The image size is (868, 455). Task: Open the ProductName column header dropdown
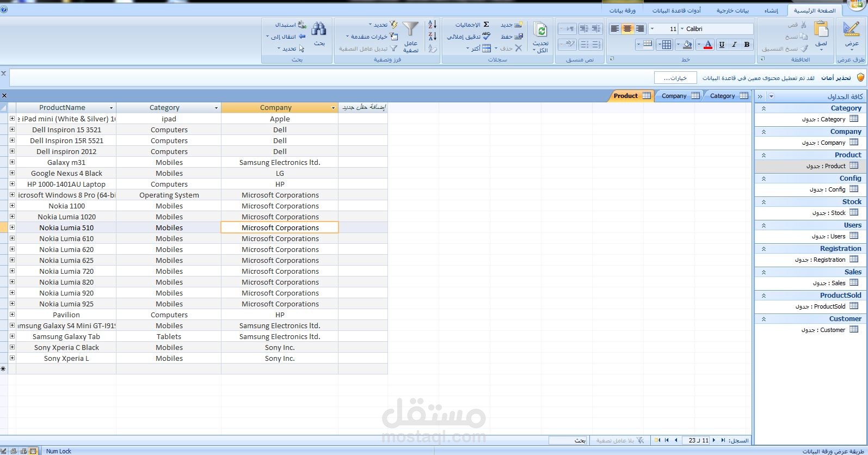click(111, 108)
